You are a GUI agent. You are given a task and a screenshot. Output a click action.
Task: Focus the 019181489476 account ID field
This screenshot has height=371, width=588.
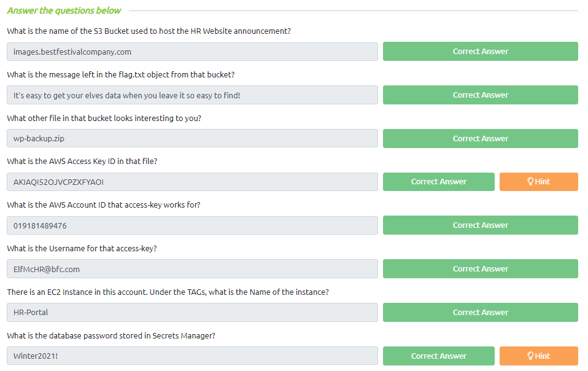(192, 225)
